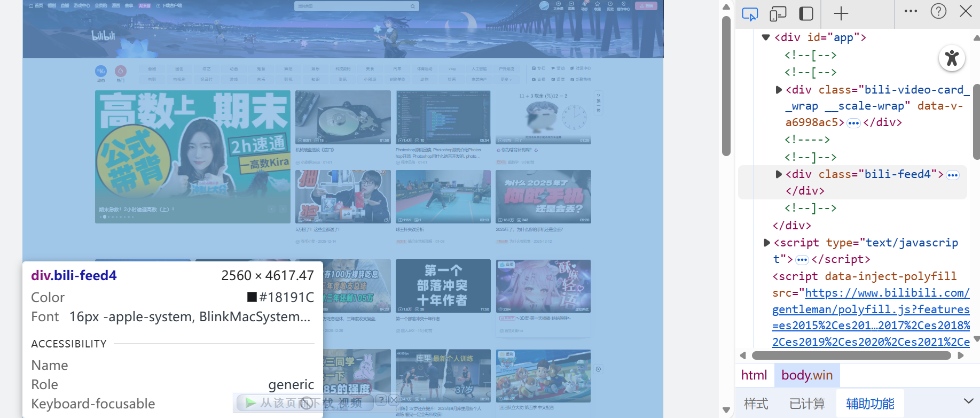Close the 从该页面下载视频 download bar
Image resolution: width=980 pixels, height=418 pixels.
click(394, 400)
